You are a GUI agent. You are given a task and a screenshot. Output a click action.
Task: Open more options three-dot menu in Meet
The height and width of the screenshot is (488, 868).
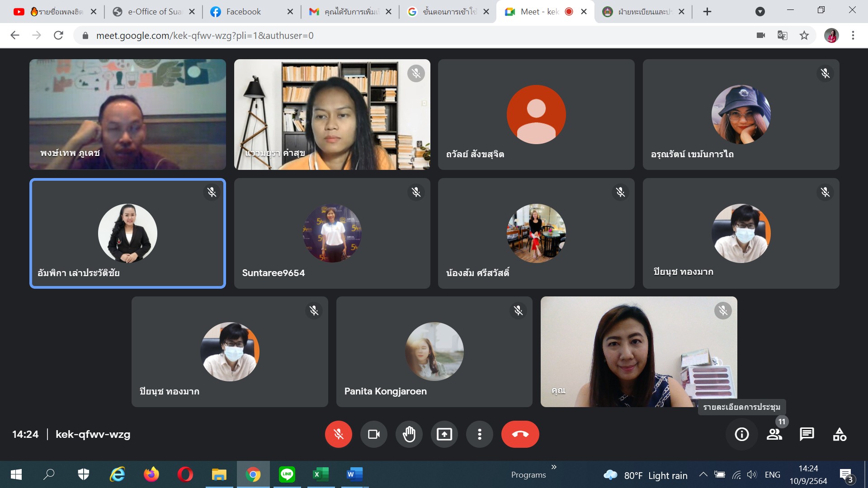point(479,434)
